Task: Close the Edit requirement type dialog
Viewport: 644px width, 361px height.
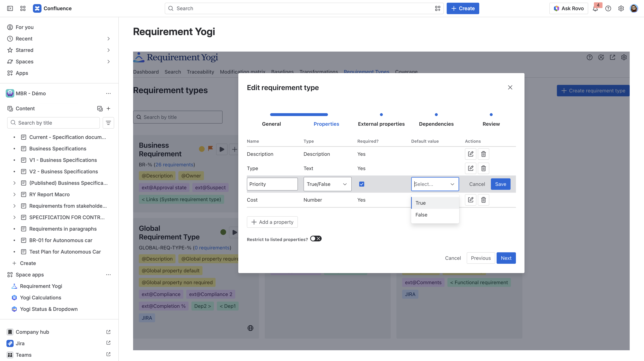Action: click(x=510, y=87)
